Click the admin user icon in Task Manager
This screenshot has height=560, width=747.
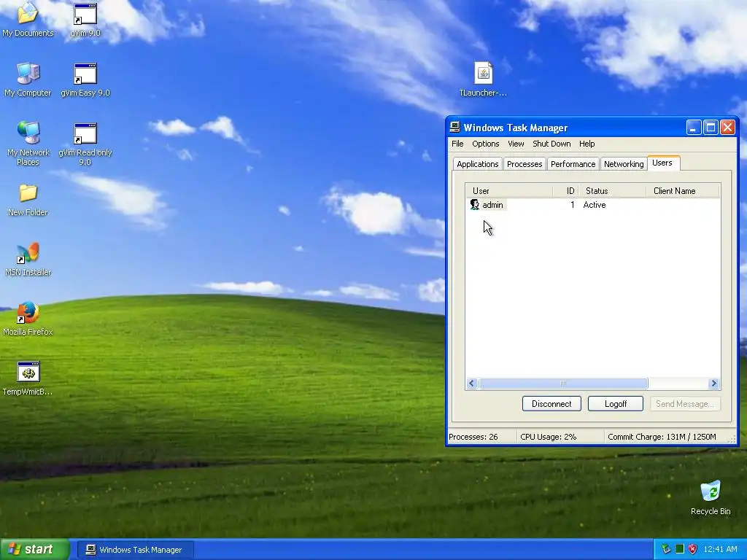click(x=474, y=205)
